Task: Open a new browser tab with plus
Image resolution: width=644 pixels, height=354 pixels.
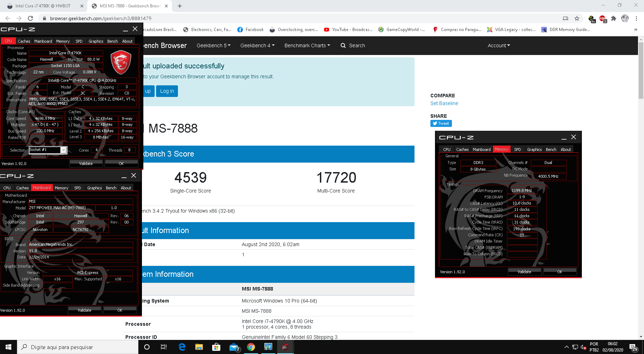Action: [x=180, y=6]
